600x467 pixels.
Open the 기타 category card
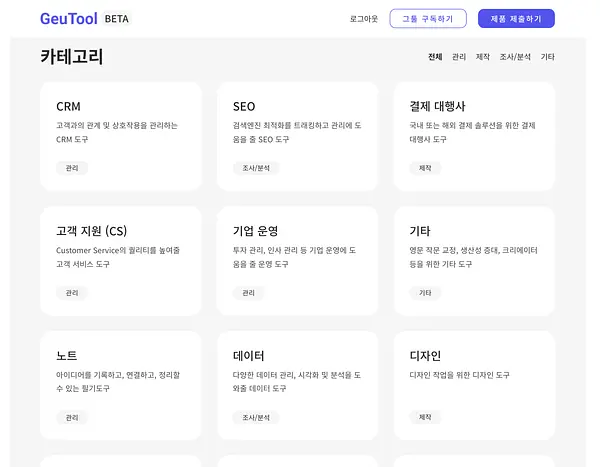click(x=474, y=261)
